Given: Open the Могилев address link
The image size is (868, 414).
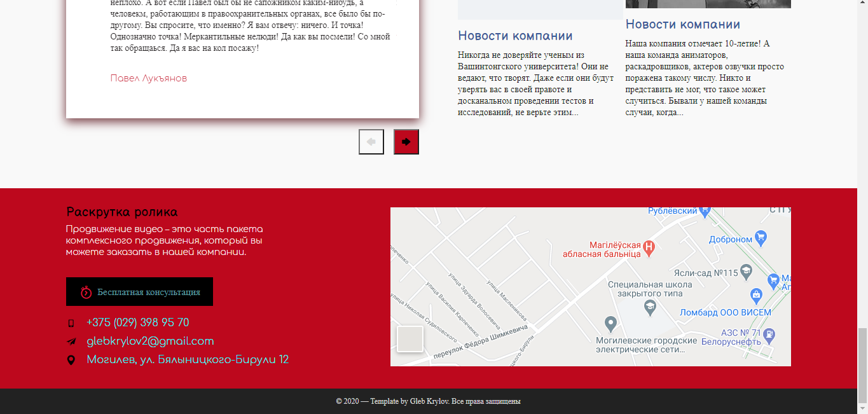Looking at the screenshot, I should [188, 359].
